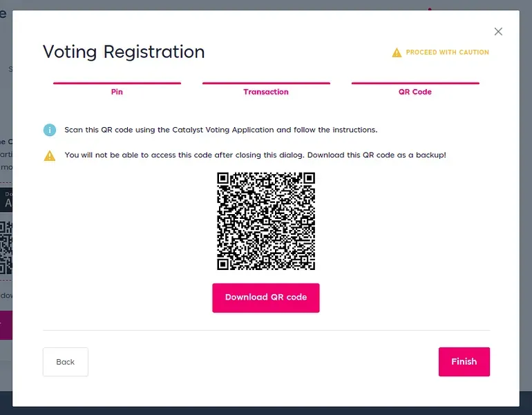The height and width of the screenshot is (415, 532).
Task: Click the partial QR code behind dialog
Action: pos(6,247)
